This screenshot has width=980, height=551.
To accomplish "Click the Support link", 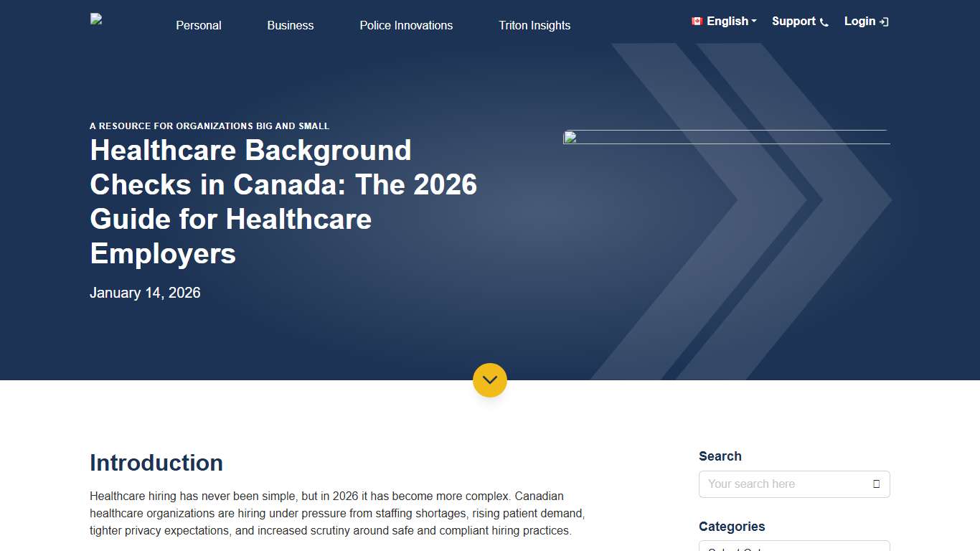I will (x=793, y=22).
